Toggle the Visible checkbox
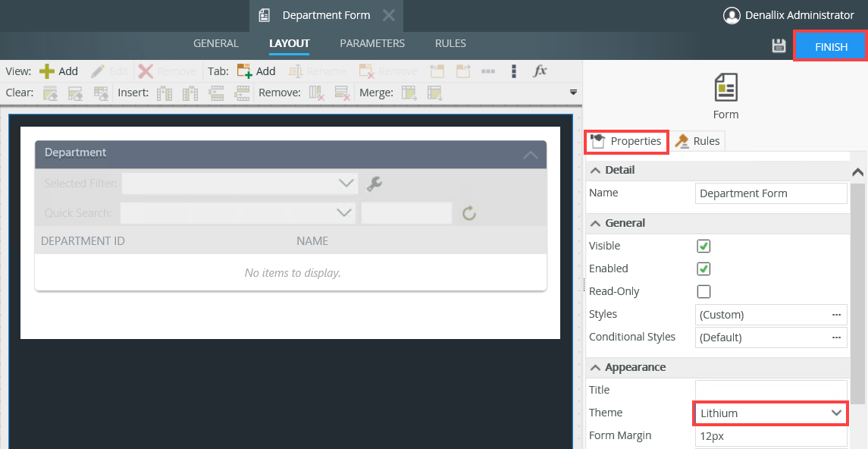Image resolution: width=868 pixels, height=449 pixels. click(x=703, y=246)
